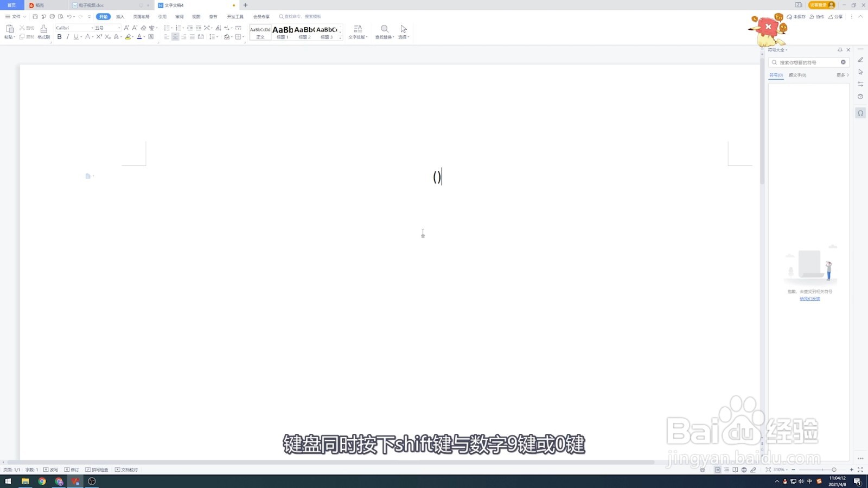The width and height of the screenshot is (868, 488).
Task: Click the Increase font size icon
Action: click(126, 28)
